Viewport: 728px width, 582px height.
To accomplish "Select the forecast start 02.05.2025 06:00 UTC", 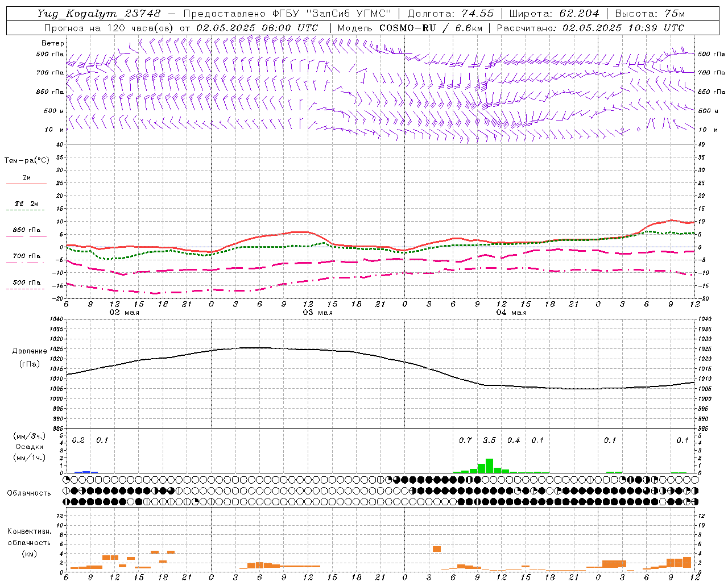I will click(x=257, y=28).
